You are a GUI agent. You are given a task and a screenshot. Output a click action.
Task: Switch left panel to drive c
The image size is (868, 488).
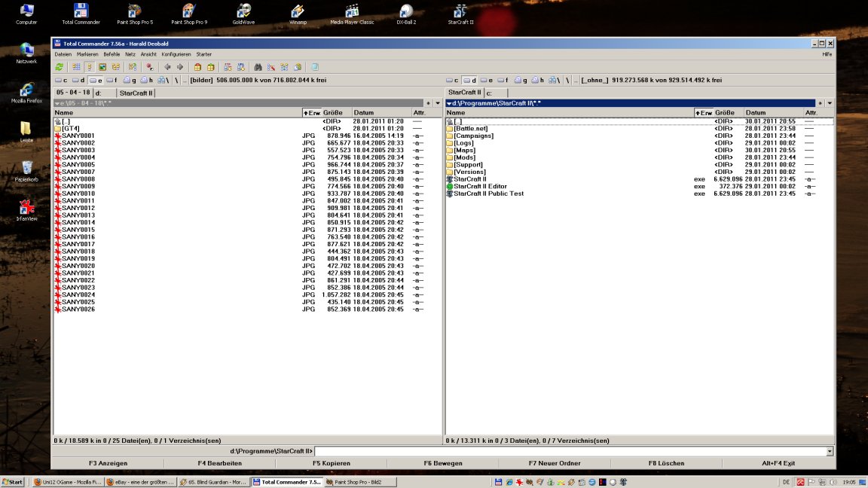coord(61,81)
